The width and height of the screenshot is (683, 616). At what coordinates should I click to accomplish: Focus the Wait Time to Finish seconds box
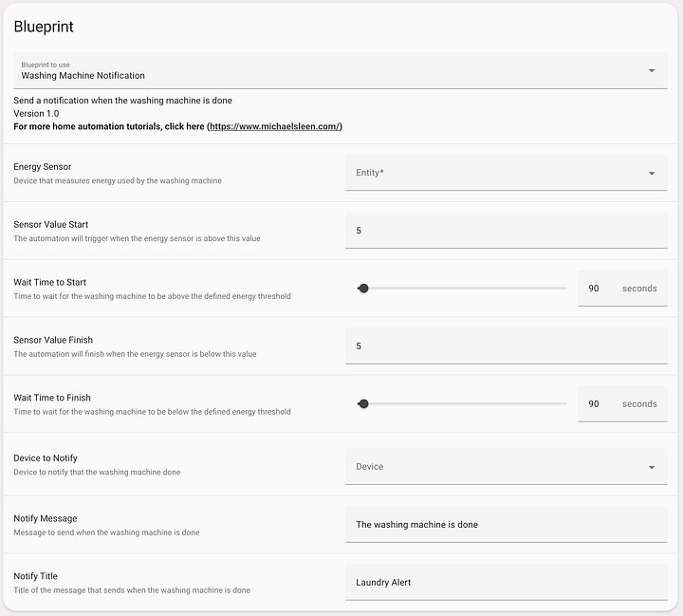[x=622, y=403]
